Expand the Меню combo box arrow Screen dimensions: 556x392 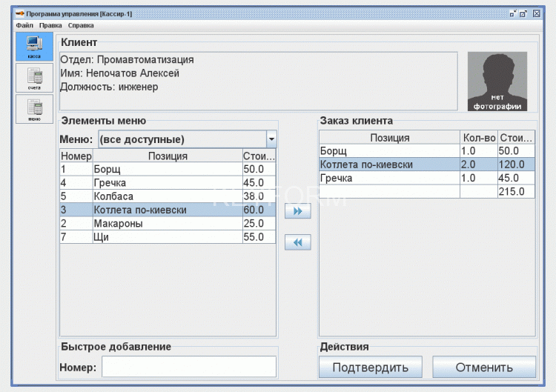pyautogui.click(x=271, y=139)
